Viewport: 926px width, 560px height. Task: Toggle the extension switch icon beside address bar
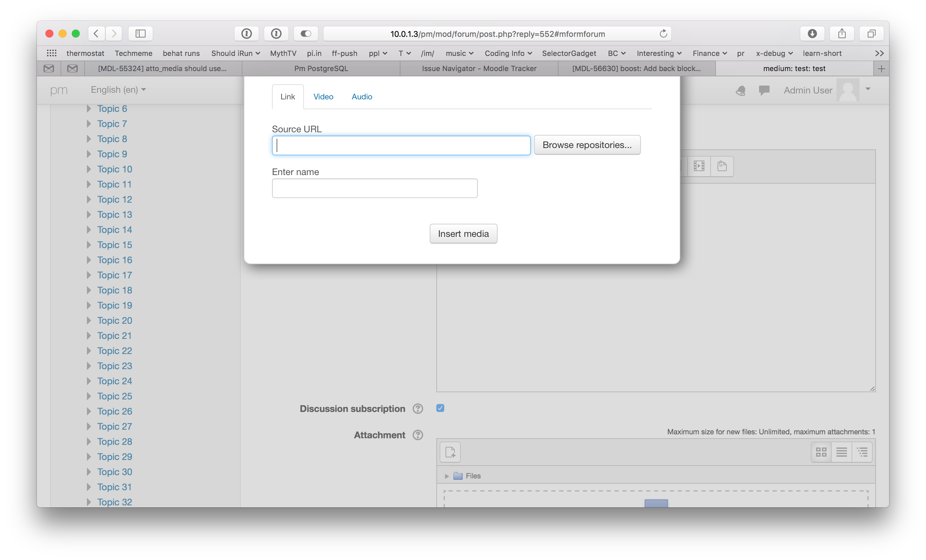click(x=306, y=34)
